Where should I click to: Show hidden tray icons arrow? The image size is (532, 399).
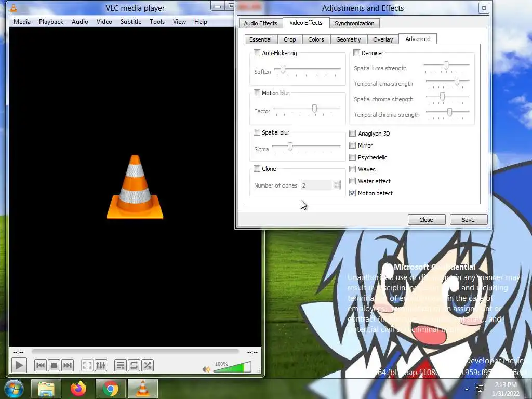pyautogui.click(x=467, y=389)
